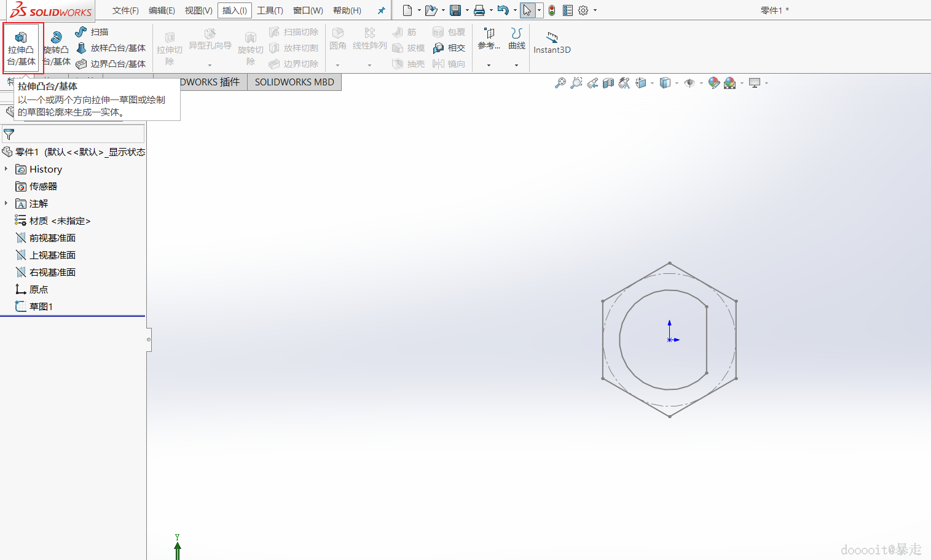This screenshot has height=560, width=931.
Task: Click the Zoom to Fit magnifier icon
Action: click(x=560, y=83)
